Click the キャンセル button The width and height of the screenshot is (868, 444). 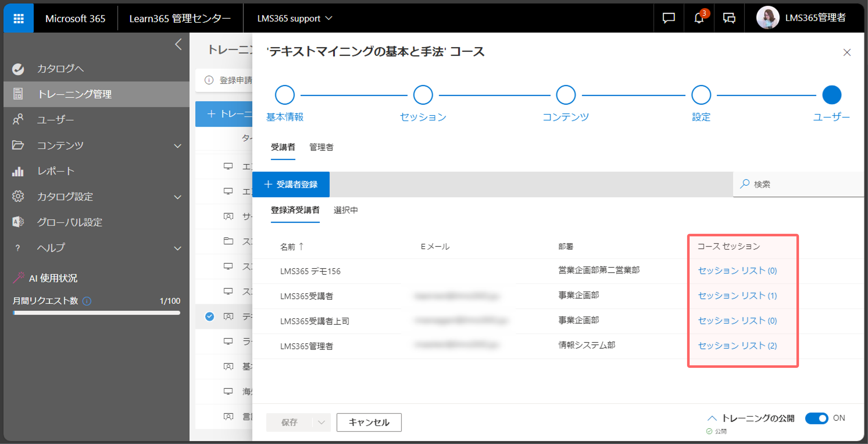click(x=369, y=422)
